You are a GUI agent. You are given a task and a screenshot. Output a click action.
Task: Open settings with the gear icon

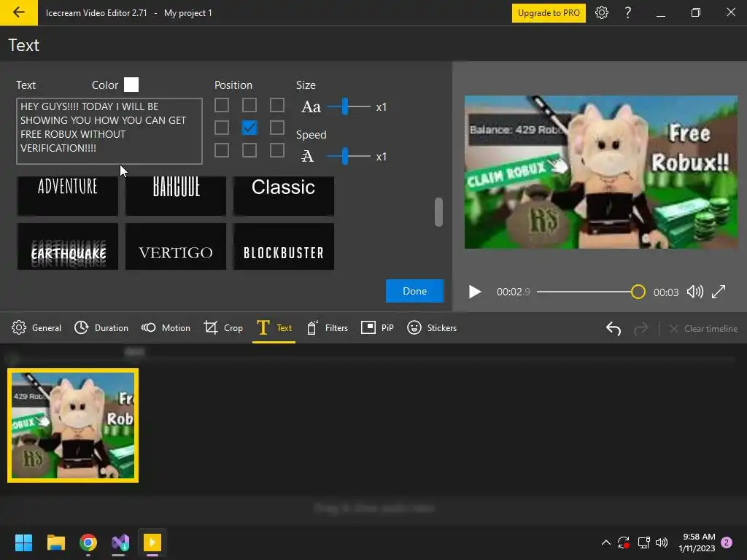pyautogui.click(x=602, y=13)
